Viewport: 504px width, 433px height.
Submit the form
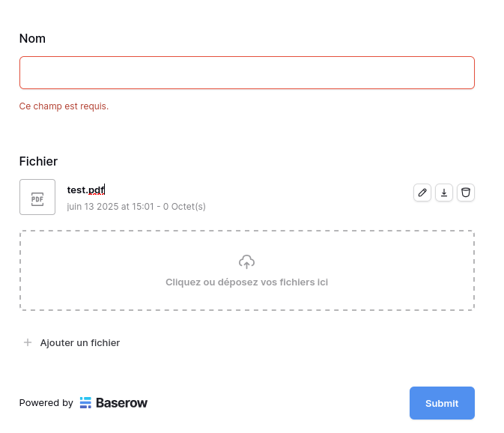[x=442, y=403]
